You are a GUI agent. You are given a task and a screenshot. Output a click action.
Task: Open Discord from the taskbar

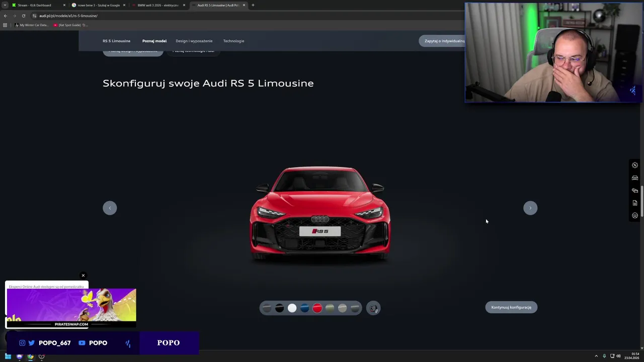[19, 356]
